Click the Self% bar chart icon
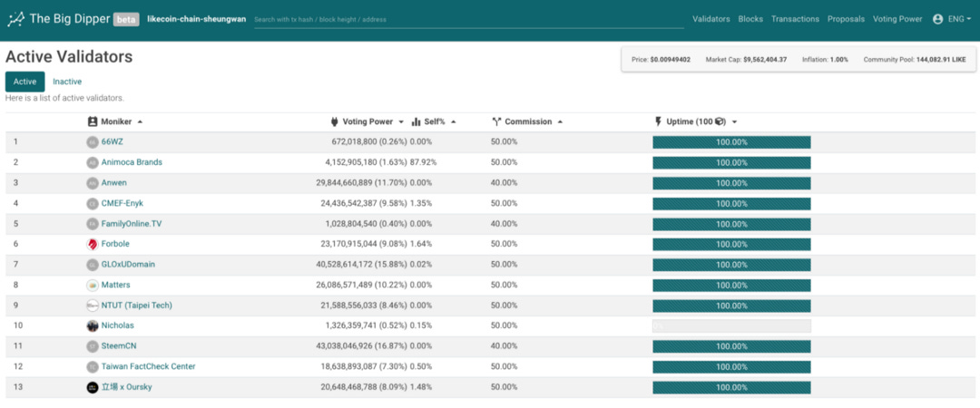 click(x=416, y=121)
